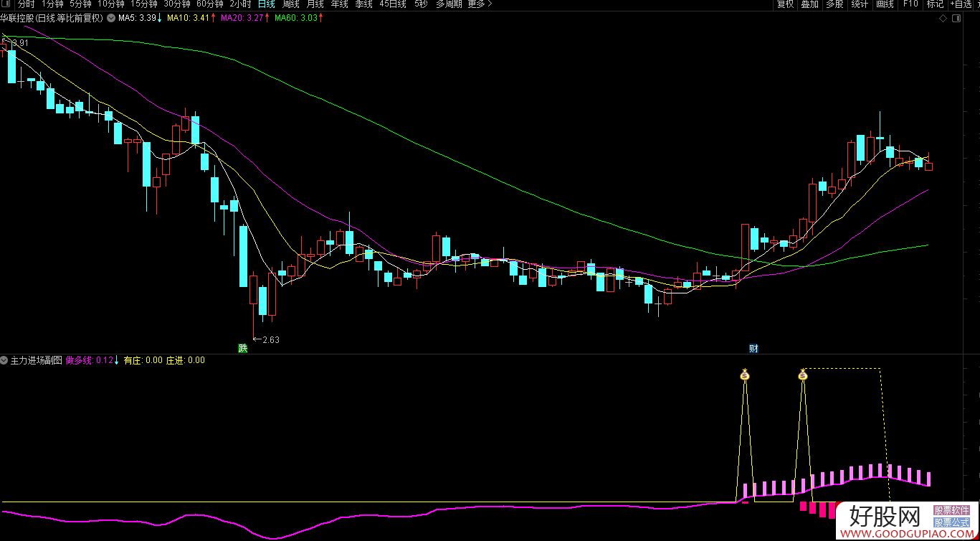Select the 日线 daily chart tab
The image size is (980, 541).
coord(266,4)
